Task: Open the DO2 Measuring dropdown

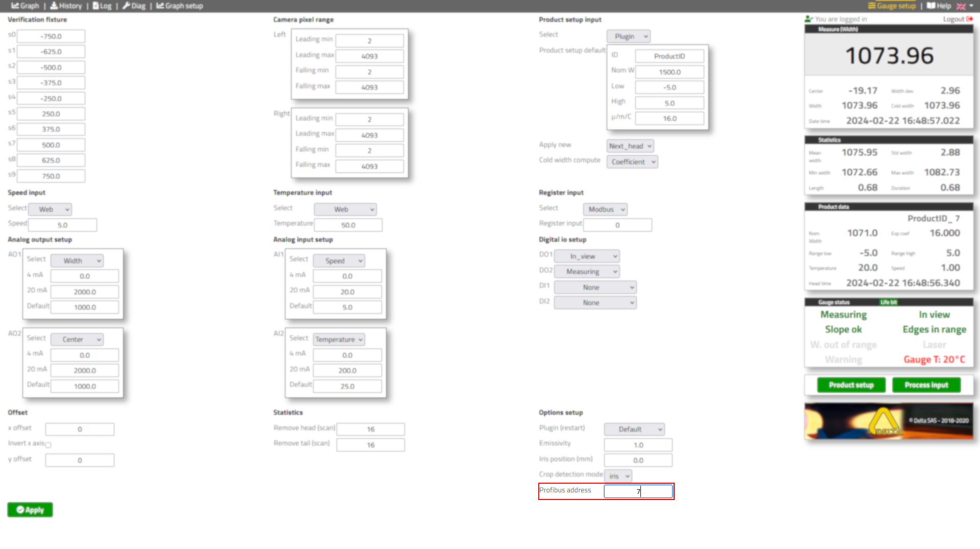Action: coord(587,271)
